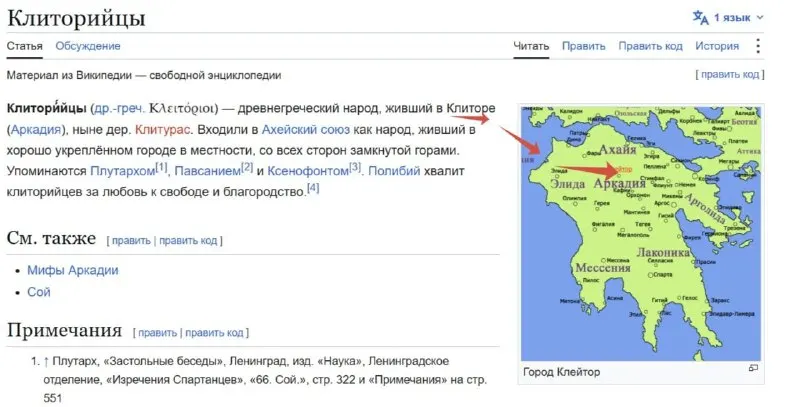The height and width of the screenshot is (407, 800).
Task: Jump to footnote [4]
Action: [x=313, y=188]
